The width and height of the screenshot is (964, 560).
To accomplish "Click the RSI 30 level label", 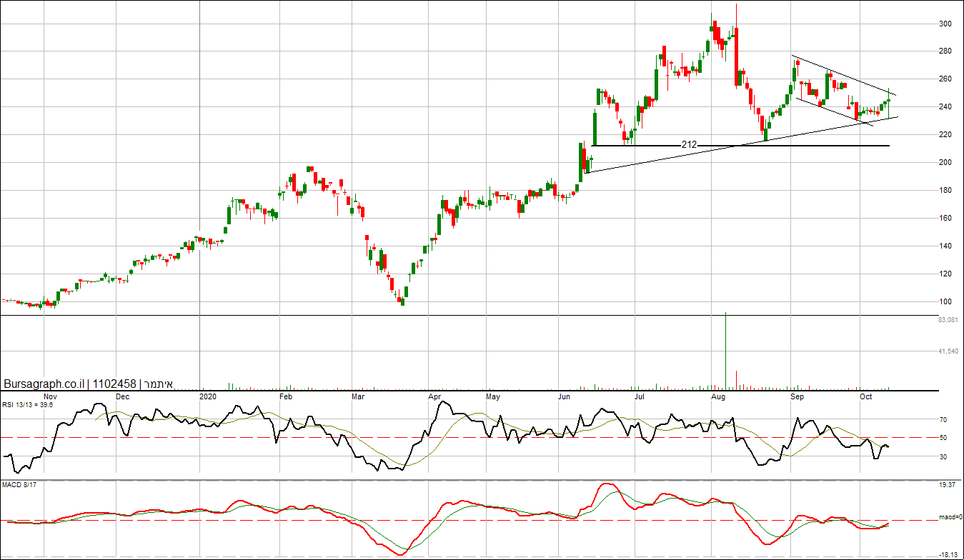I will [943, 457].
